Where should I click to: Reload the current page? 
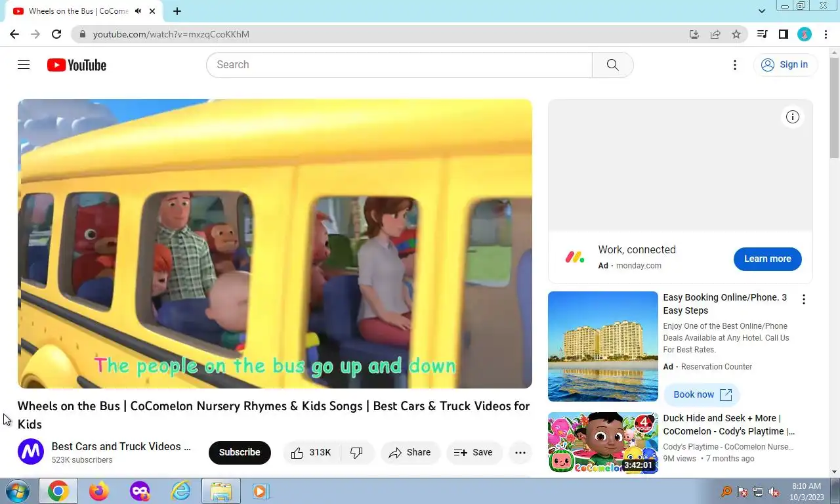tap(56, 34)
